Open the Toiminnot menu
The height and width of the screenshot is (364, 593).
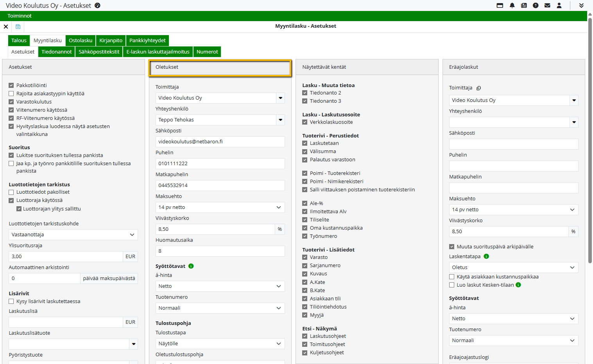point(20,16)
